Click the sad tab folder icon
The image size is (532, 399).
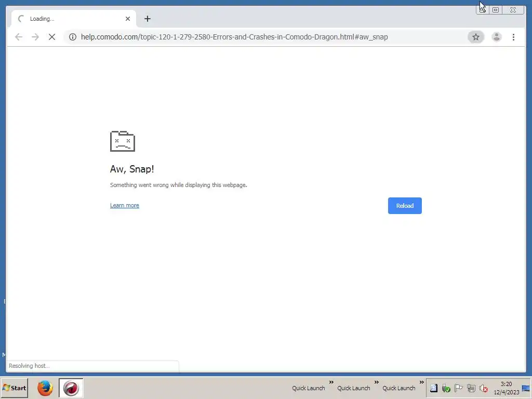[123, 141]
